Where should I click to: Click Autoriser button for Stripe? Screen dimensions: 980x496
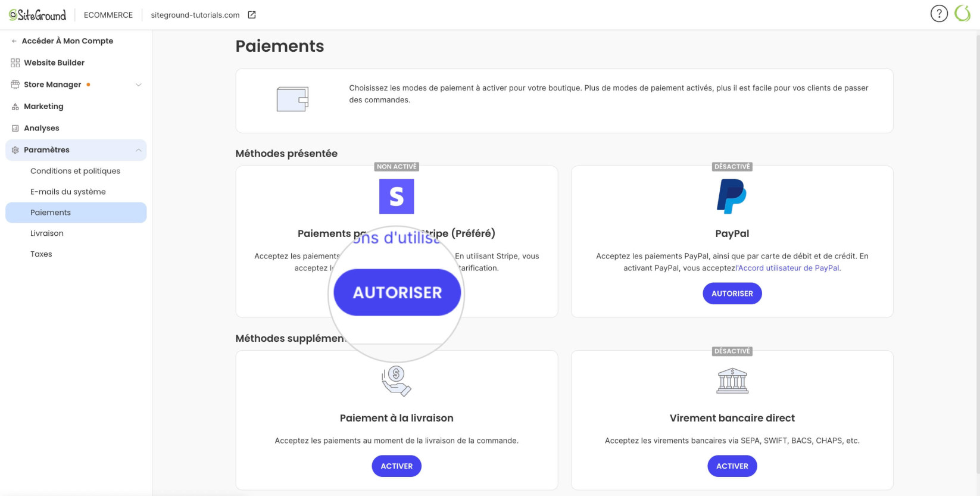click(x=397, y=292)
